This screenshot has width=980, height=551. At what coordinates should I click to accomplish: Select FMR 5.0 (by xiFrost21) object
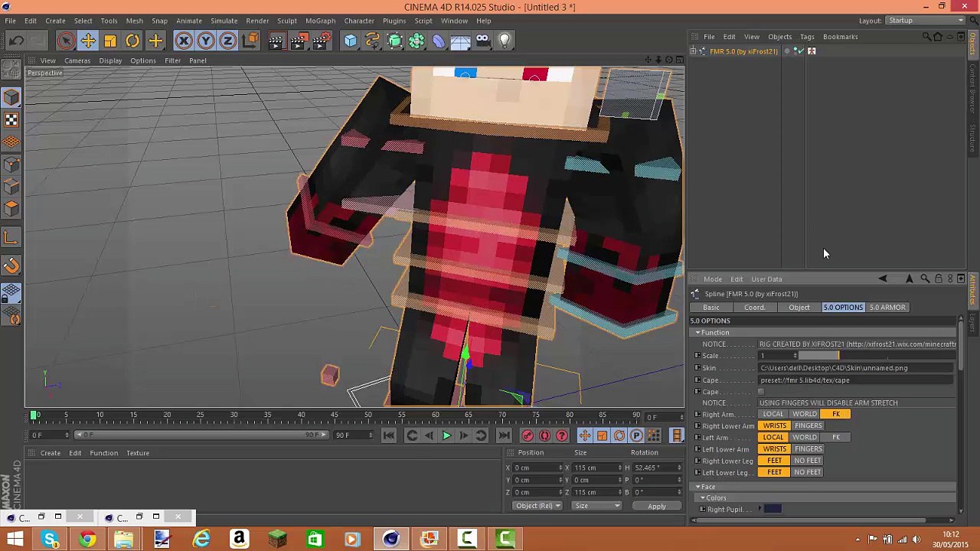(x=743, y=51)
